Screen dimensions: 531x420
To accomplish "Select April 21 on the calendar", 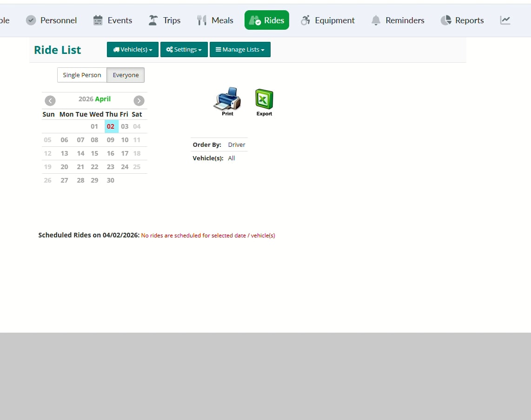I will 80,167.
